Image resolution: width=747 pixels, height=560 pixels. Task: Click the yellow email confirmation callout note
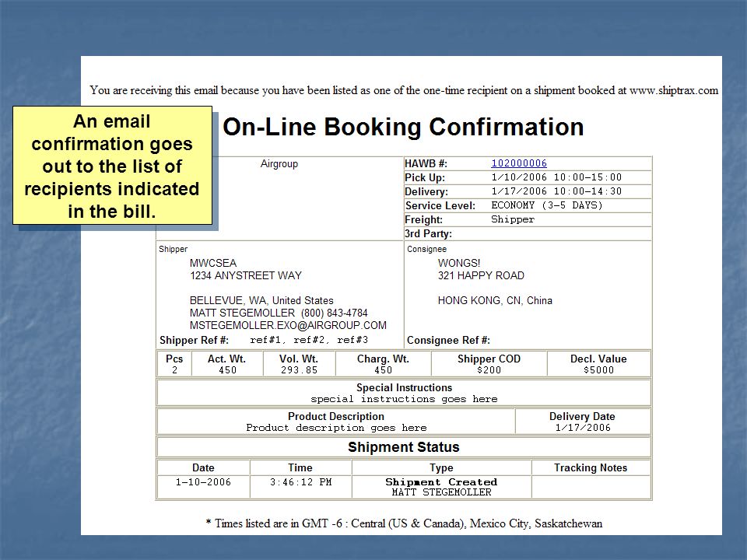pyautogui.click(x=112, y=165)
